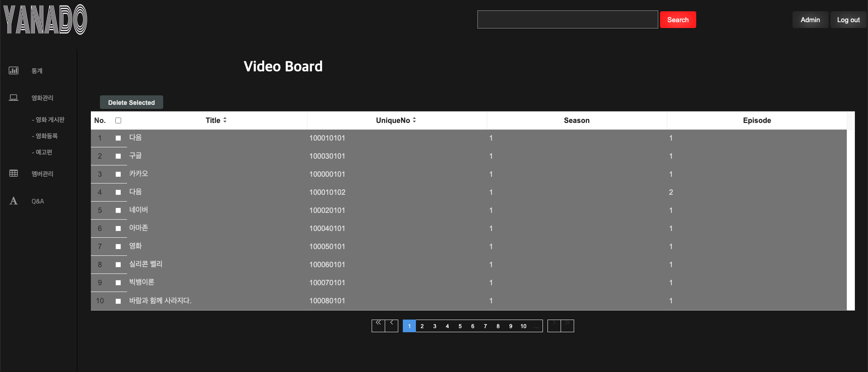This screenshot has width=868, height=372.
Task: Sort by UniqueNo using sort arrows
Action: (x=414, y=120)
